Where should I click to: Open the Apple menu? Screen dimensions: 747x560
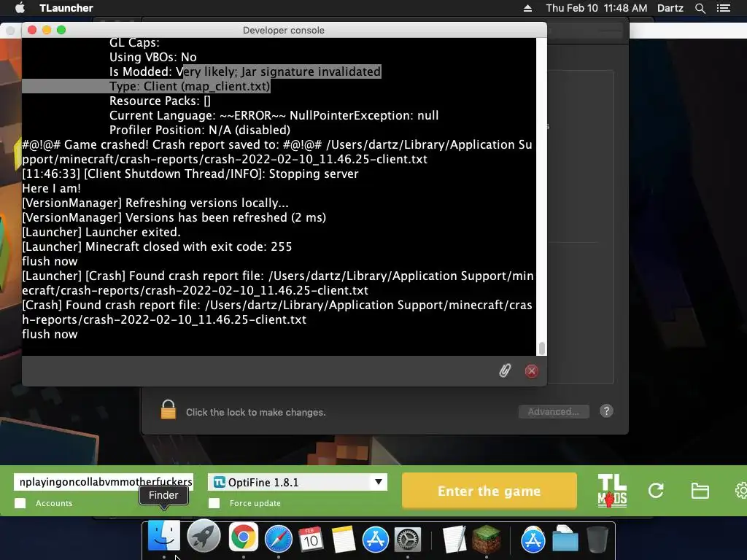coord(20,7)
